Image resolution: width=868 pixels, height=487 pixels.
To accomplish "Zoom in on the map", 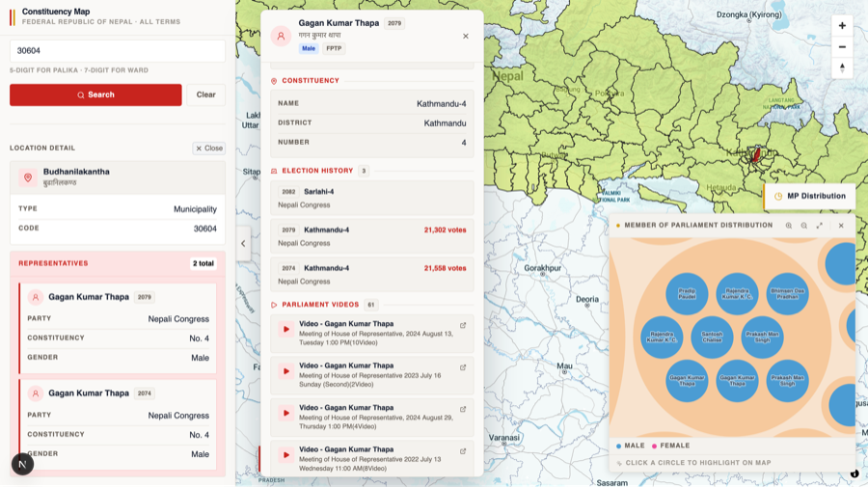I will [x=842, y=26].
